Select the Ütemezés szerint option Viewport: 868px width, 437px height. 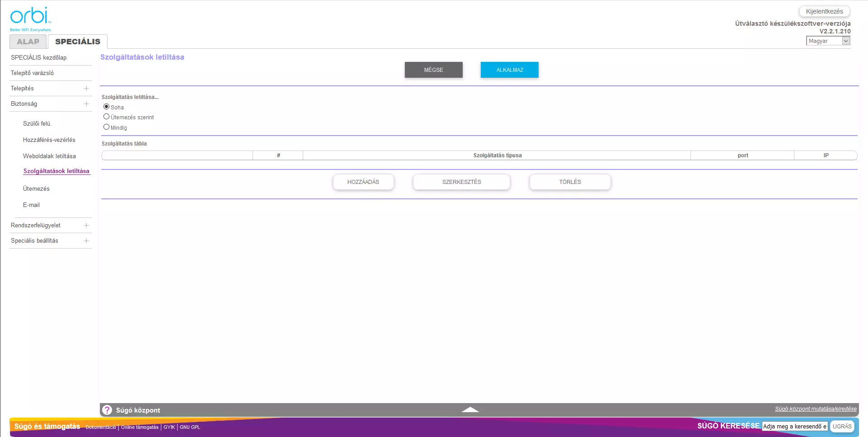tap(107, 117)
